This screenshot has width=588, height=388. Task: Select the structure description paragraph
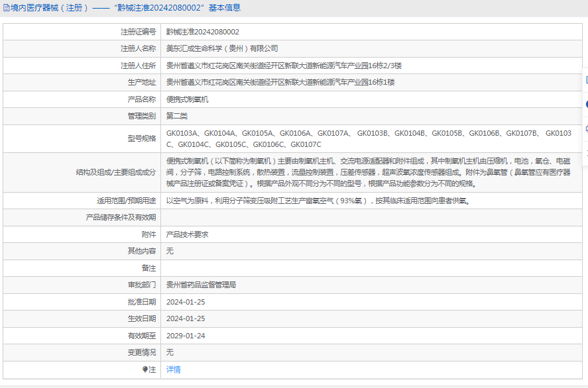(369, 172)
